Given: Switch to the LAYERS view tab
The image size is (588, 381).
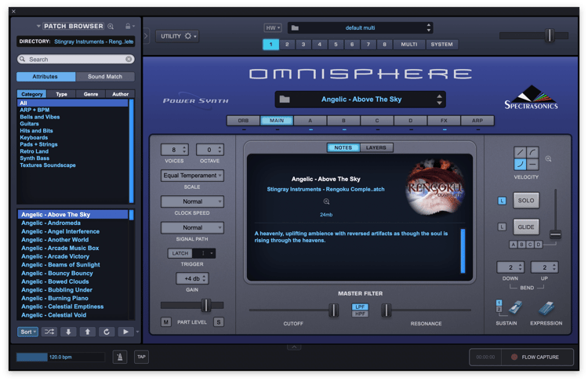Looking at the screenshot, I should click(376, 147).
